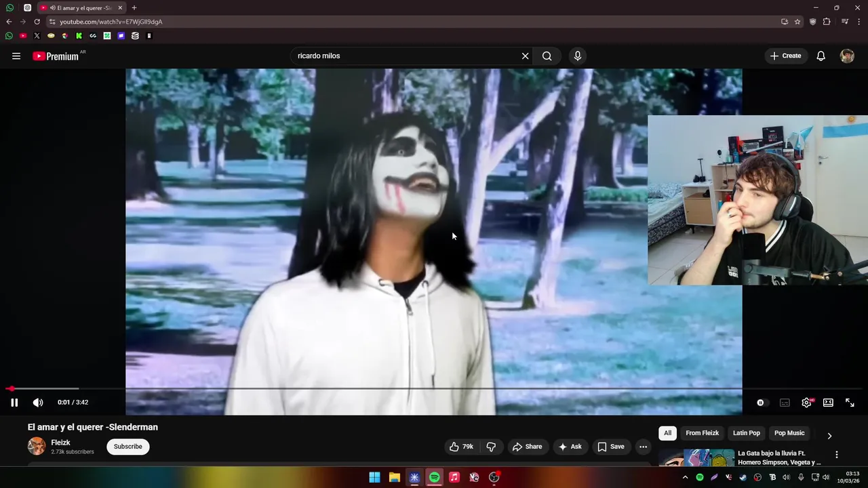Switch to pinned WhatsApp tab
The image size is (868, 488).
(x=9, y=8)
